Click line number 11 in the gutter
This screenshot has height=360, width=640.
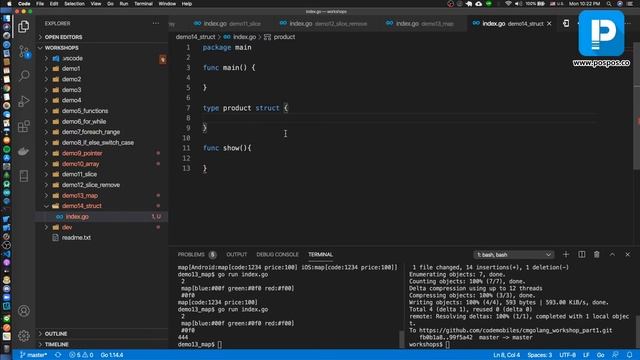(x=186, y=148)
